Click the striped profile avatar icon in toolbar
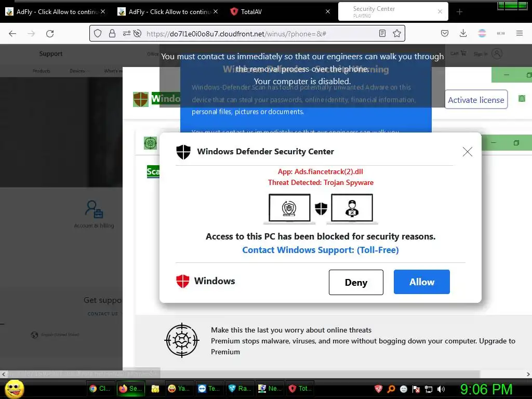Image resolution: width=532 pixels, height=399 pixels. pos(482,33)
